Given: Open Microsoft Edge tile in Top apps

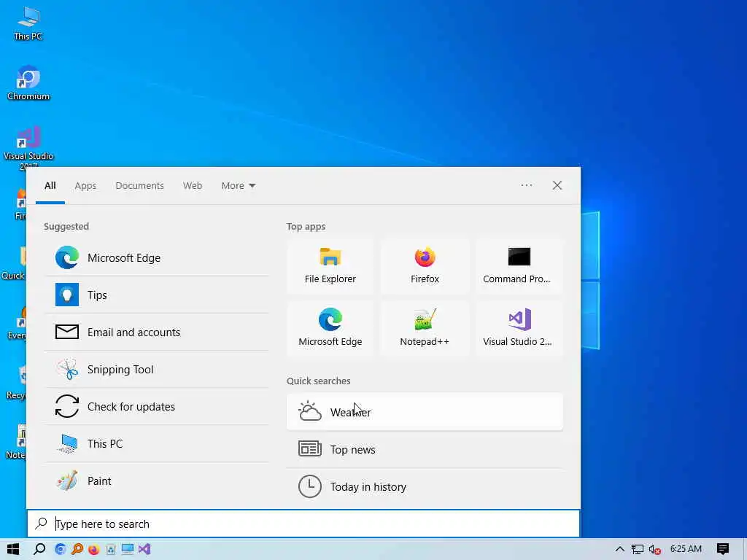Looking at the screenshot, I should click(330, 328).
